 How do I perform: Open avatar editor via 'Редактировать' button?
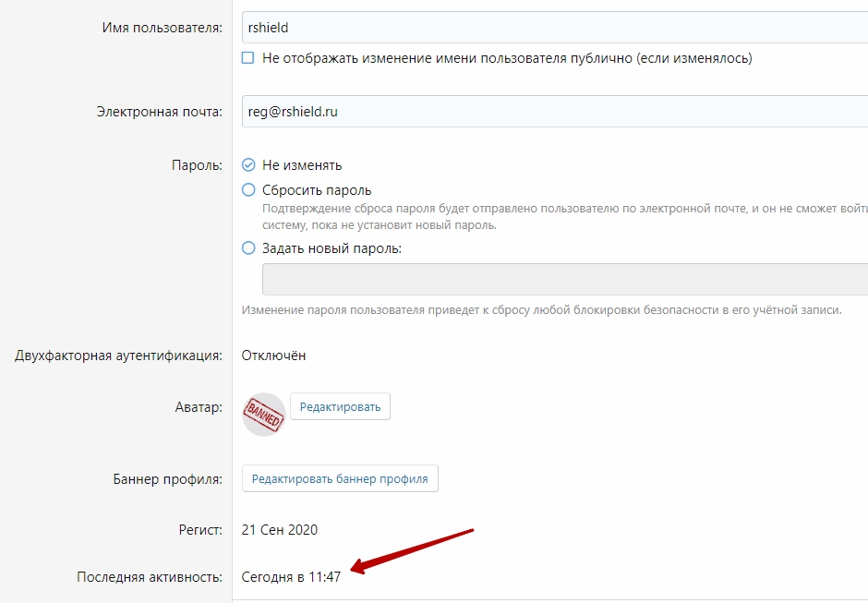tap(340, 406)
